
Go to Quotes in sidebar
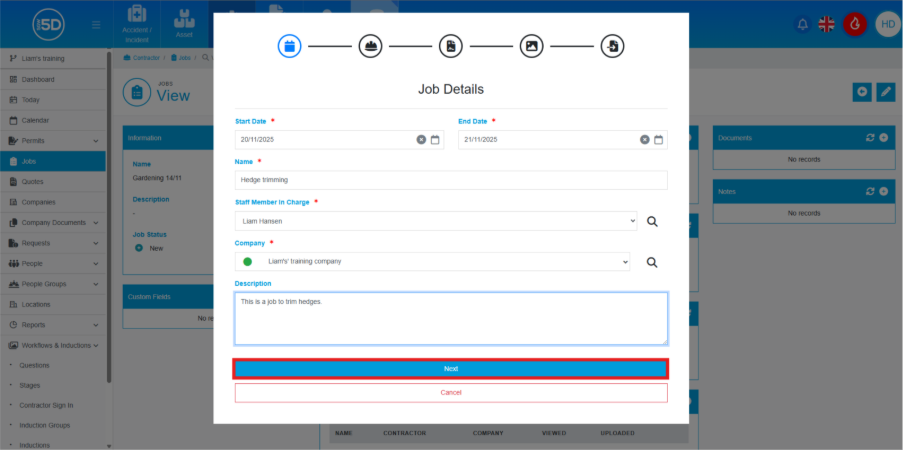pyautogui.click(x=32, y=182)
